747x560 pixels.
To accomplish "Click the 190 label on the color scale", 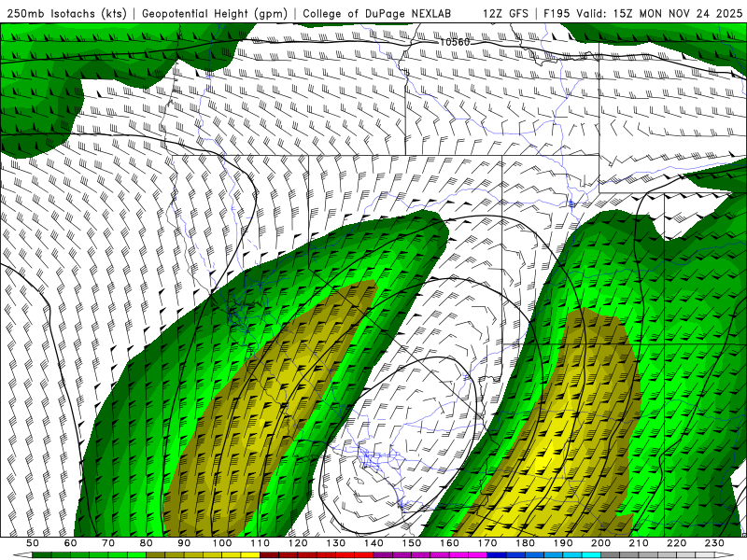I will coord(563,543).
